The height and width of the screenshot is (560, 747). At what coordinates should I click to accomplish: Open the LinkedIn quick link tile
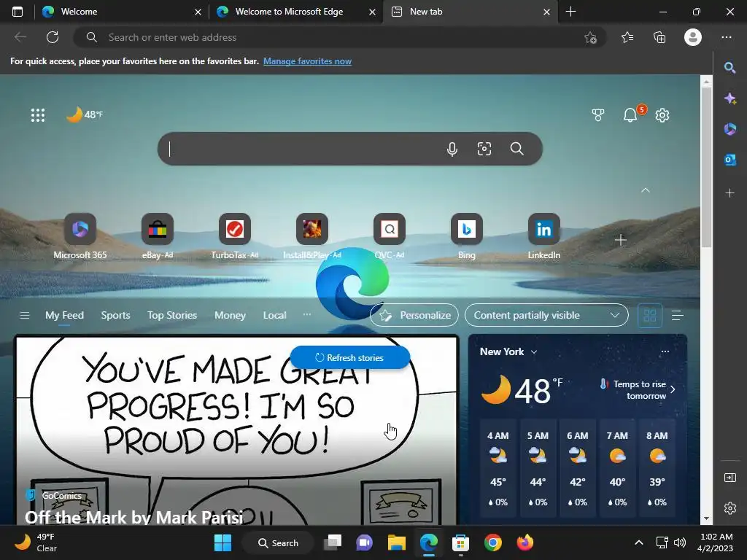pos(543,236)
